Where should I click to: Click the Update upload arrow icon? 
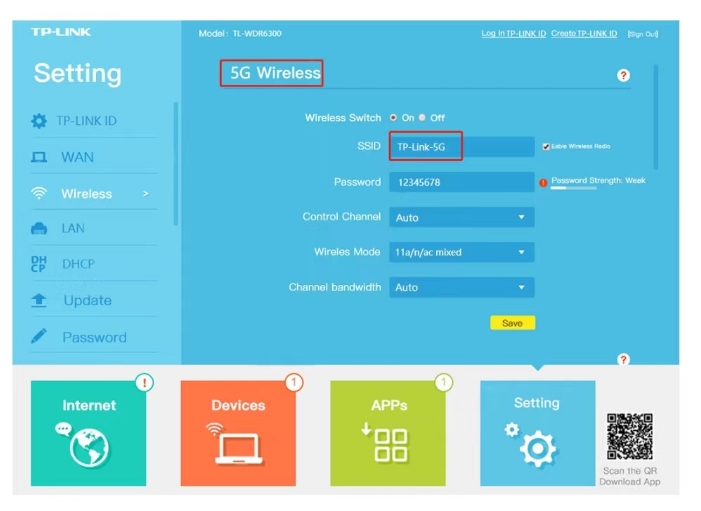39,300
